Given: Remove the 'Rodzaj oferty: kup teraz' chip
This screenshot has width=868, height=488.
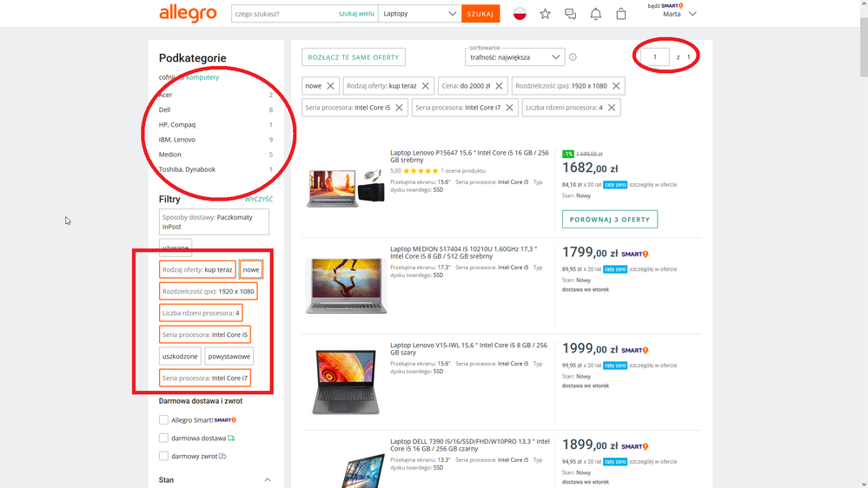Looking at the screenshot, I should pos(425,86).
